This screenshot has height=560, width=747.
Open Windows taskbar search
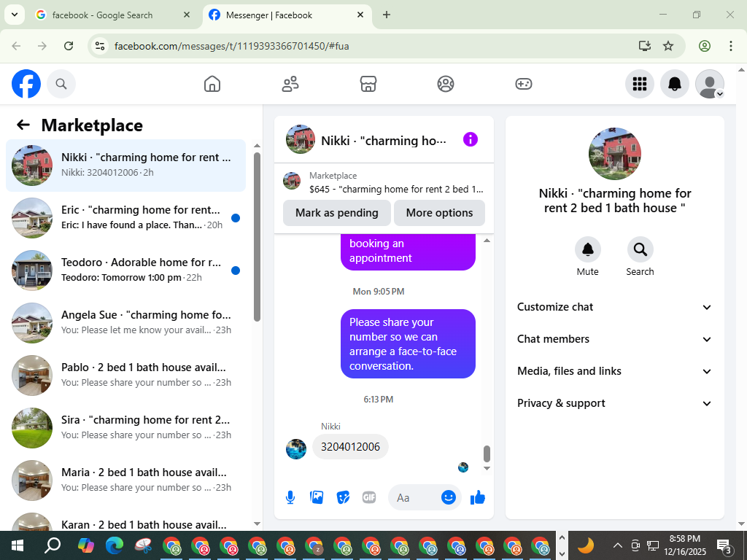[53, 545]
